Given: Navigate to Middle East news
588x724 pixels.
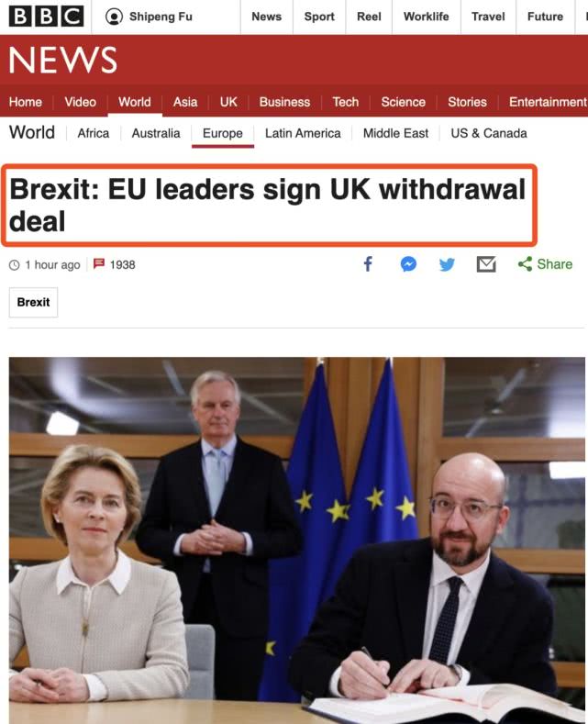Looking at the screenshot, I should point(395,133).
